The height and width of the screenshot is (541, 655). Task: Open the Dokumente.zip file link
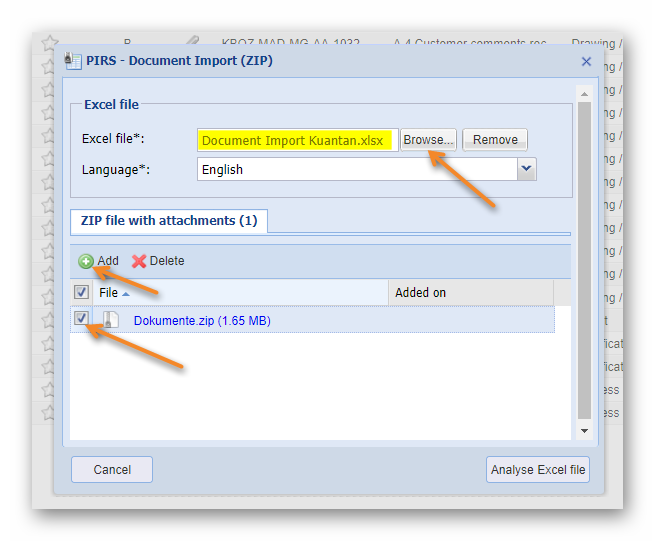point(202,320)
